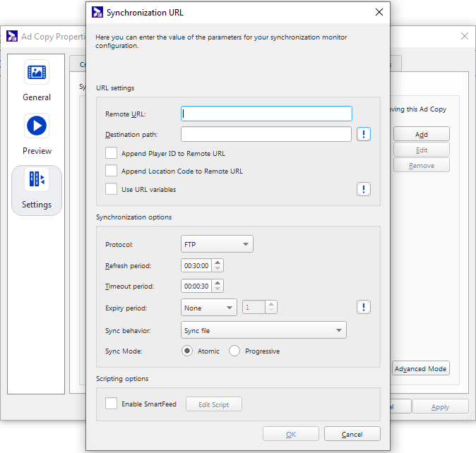Click Synchronization URL title bar app icon
This screenshot has width=476, height=453.
pyautogui.click(x=97, y=12)
